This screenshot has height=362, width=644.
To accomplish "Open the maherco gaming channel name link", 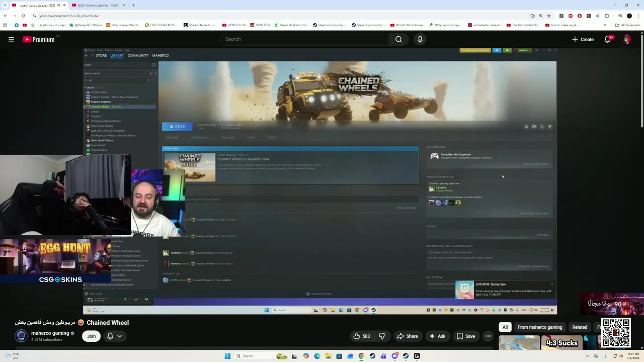I will pyautogui.click(x=50, y=333).
